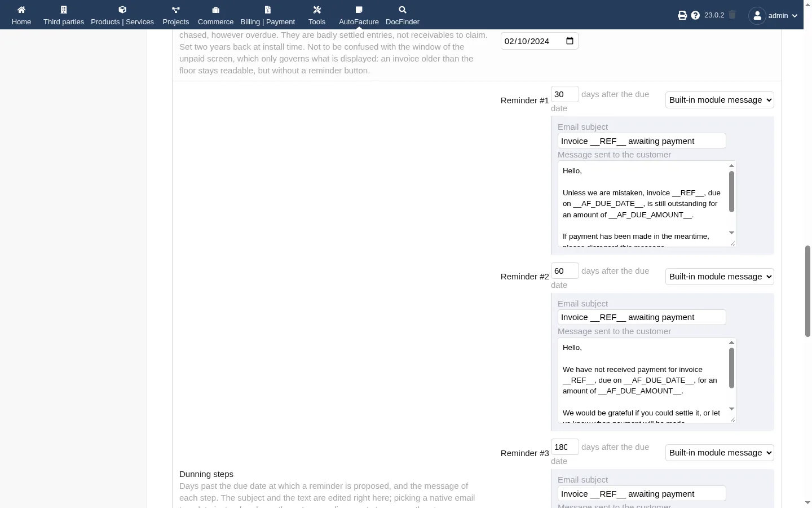Click the Billing | Payment menu label
812x508 pixels.
pyautogui.click(x=268, y=22)
